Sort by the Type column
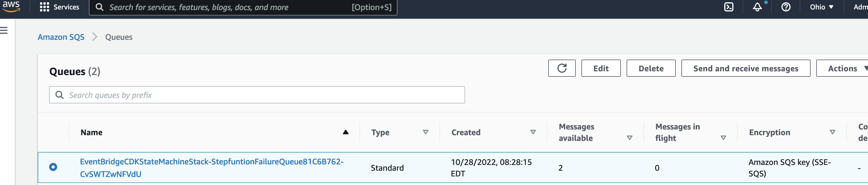This screenshot has height=185, width=868. pos(426,132)
